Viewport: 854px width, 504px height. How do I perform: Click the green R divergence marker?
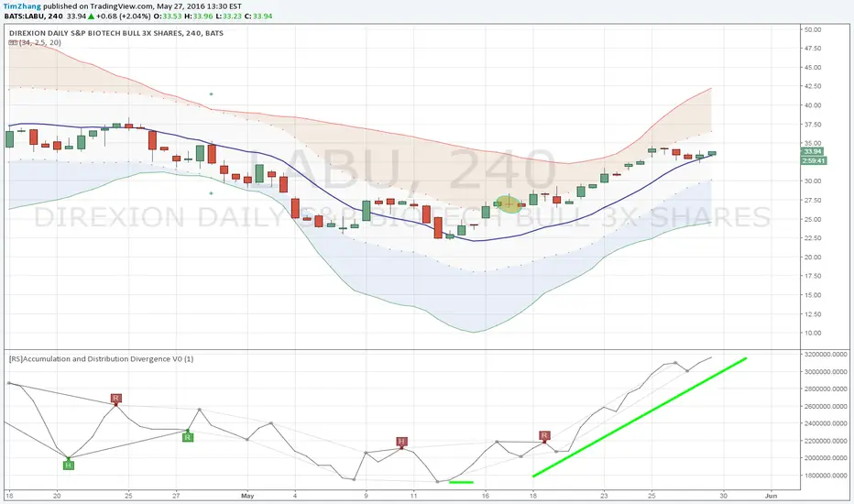[187, 437]
